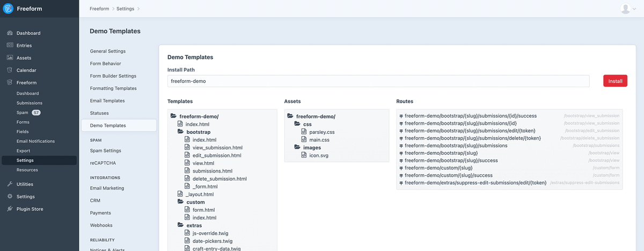Collapse the bootstrap folder in Templates
The height and width of the screenshot is (251, 644).
181,132
